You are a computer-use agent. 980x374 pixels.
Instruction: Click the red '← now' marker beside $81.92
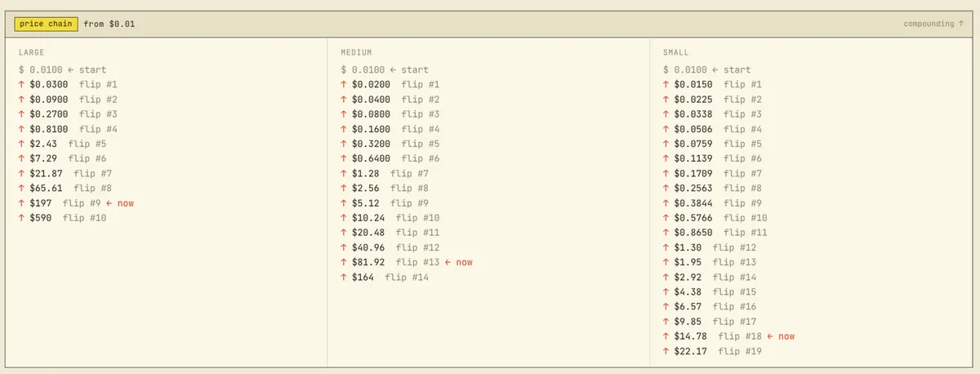click(x=459, y=262)
